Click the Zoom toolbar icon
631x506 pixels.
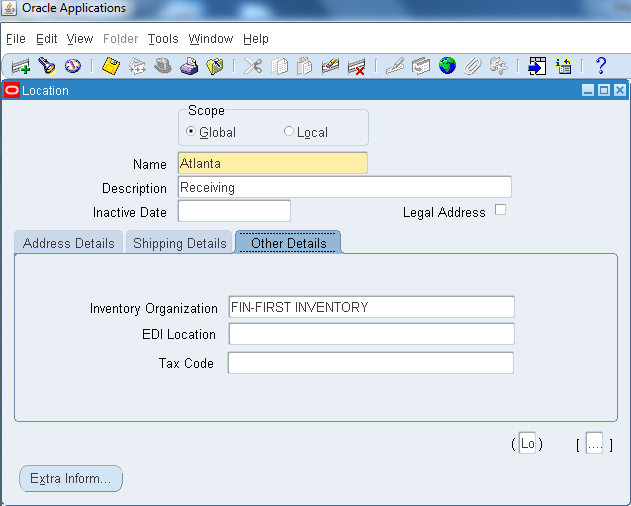[421, 66]
